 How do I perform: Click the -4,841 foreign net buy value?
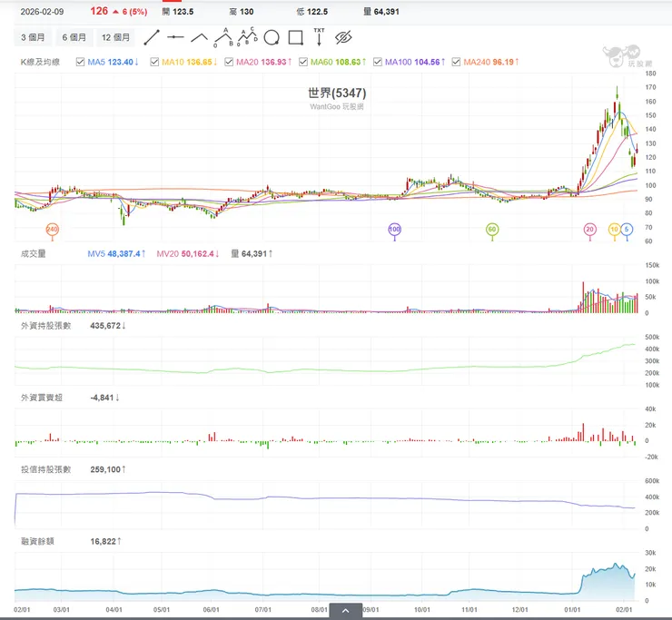[104, 398]
